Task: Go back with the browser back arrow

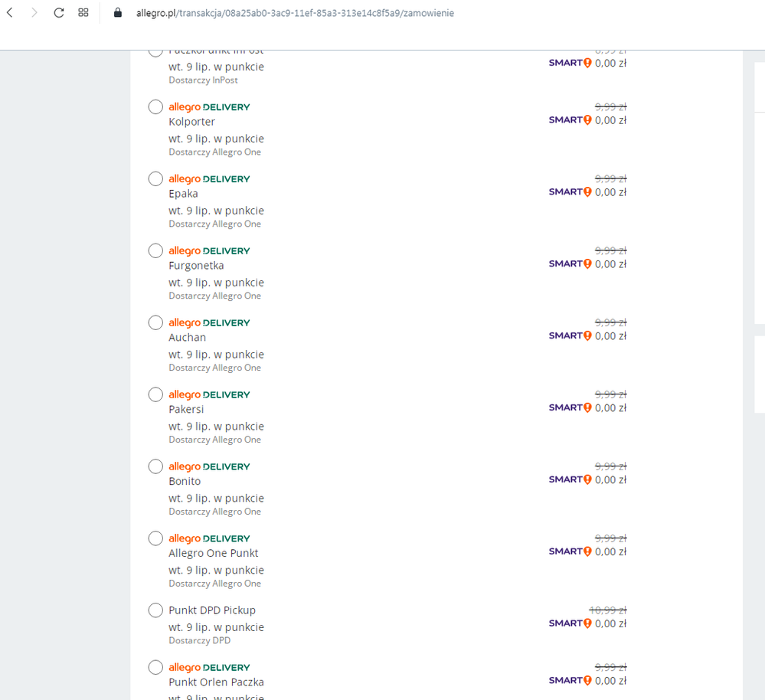Action: (x=10, y=13)
